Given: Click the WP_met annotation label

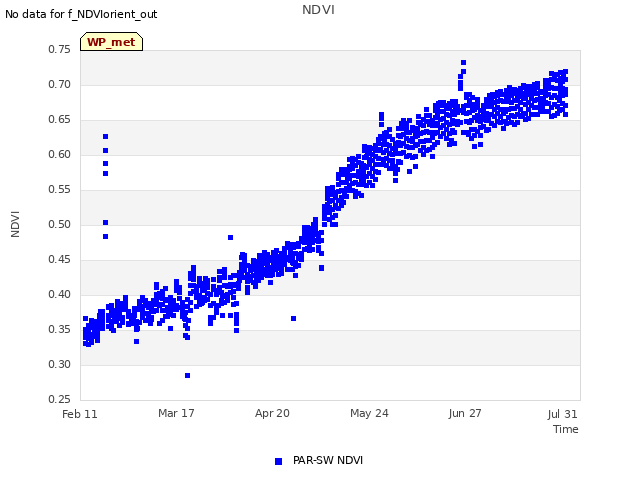Looking at the screenshot, I should tap(111, 42).
